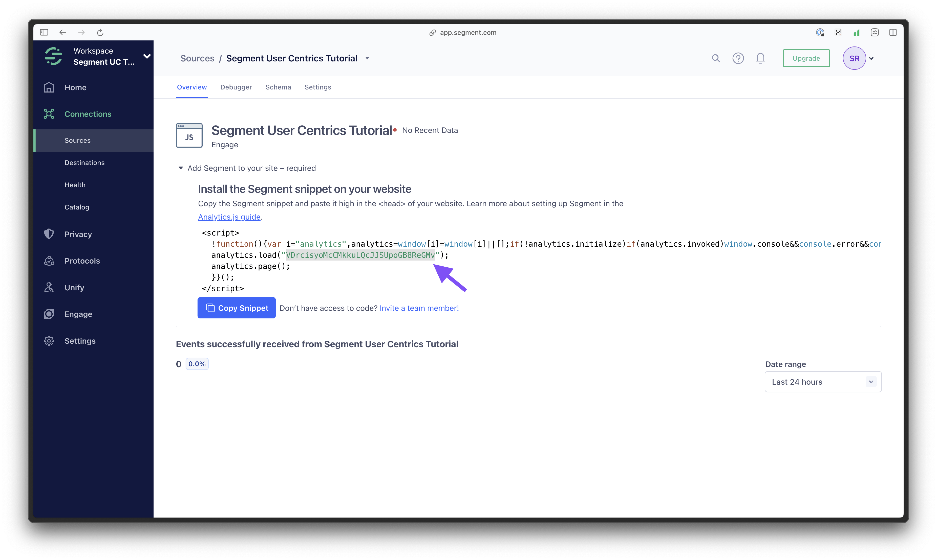
Task: Open the source name dropdown arrow
Action: pos(367,58)
